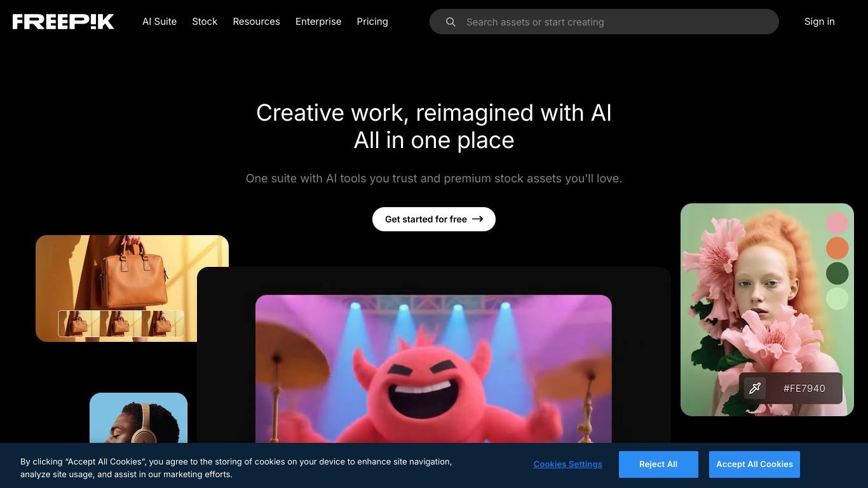This screenshot has height=488, width=868.
Task: Click the search magnifier icon
Action: 451,22
